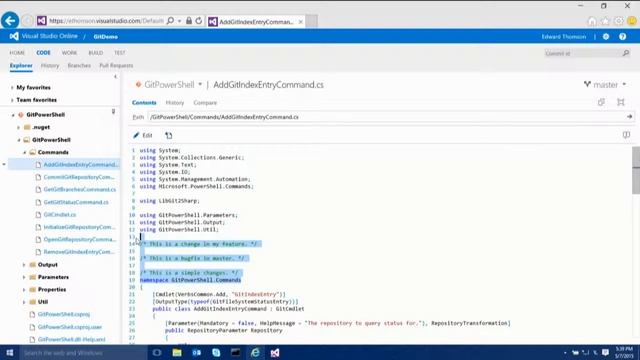Click the address bar lock icon
The height and width of the screenshot is (360, 640).
tap(189, 21)
